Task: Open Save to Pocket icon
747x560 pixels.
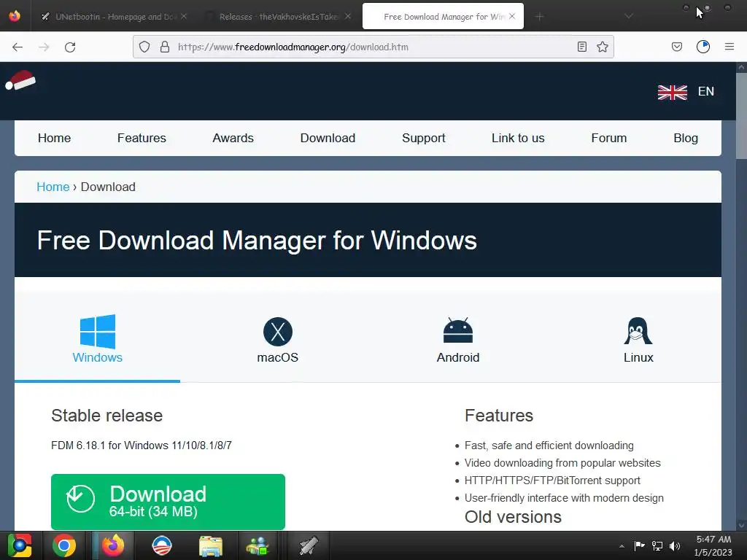Action: coord(677,47)
